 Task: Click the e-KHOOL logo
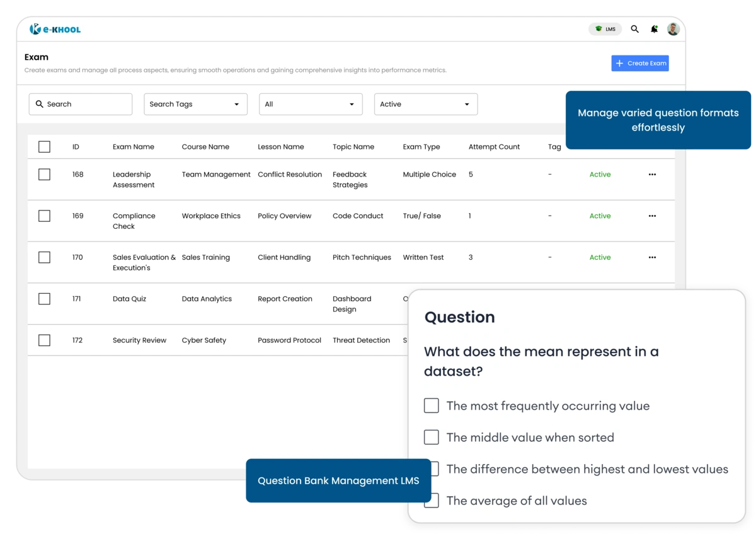coord(55,28)
